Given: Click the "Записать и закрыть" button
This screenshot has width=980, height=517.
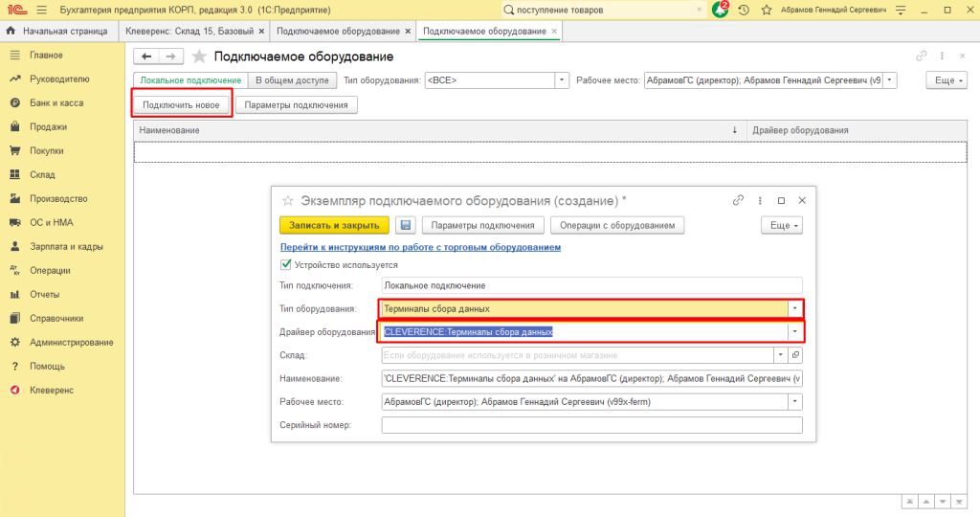Looking at the screenshot, I should [334, 225].
